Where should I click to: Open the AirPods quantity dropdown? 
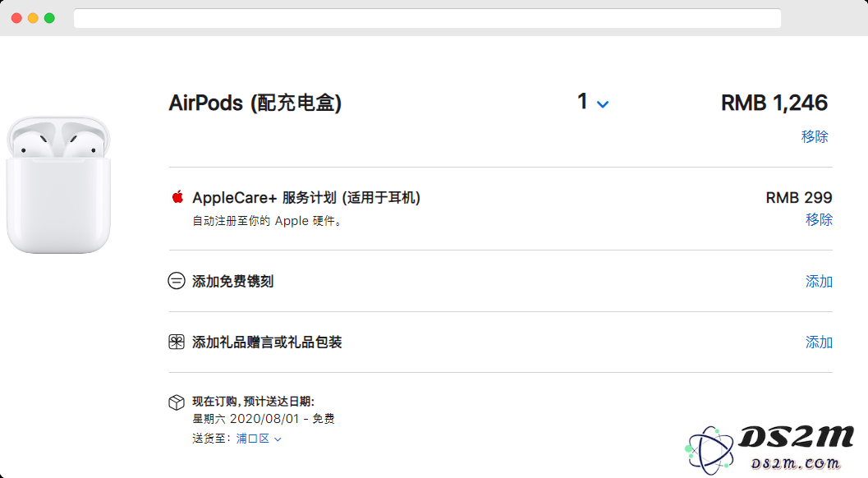[593, 103]
